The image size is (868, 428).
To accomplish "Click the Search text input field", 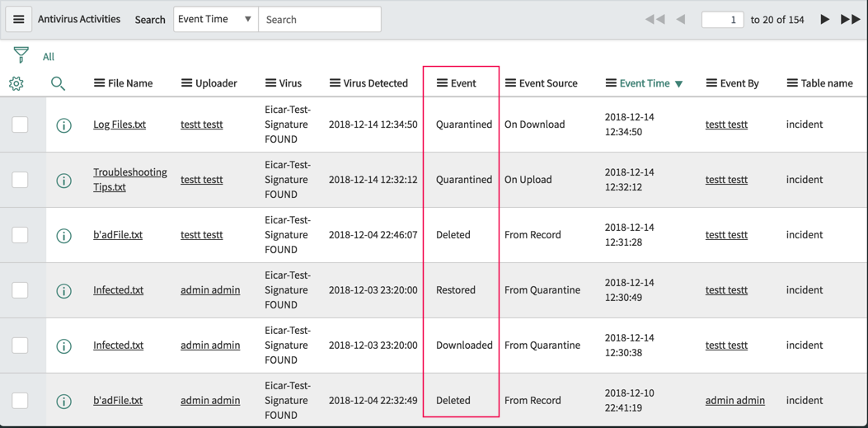I will 319,19.
